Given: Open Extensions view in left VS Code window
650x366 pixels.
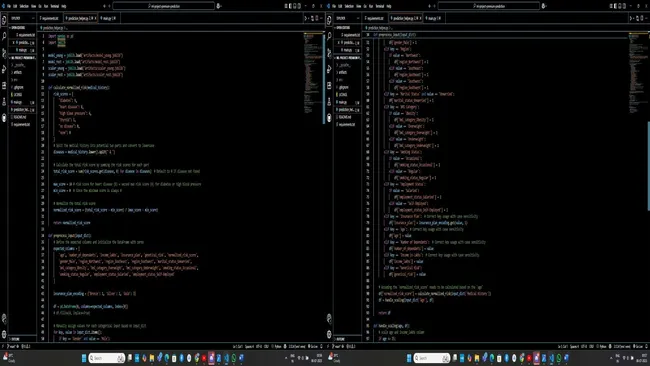Looking at the screenshot, I should click(4, 85).
